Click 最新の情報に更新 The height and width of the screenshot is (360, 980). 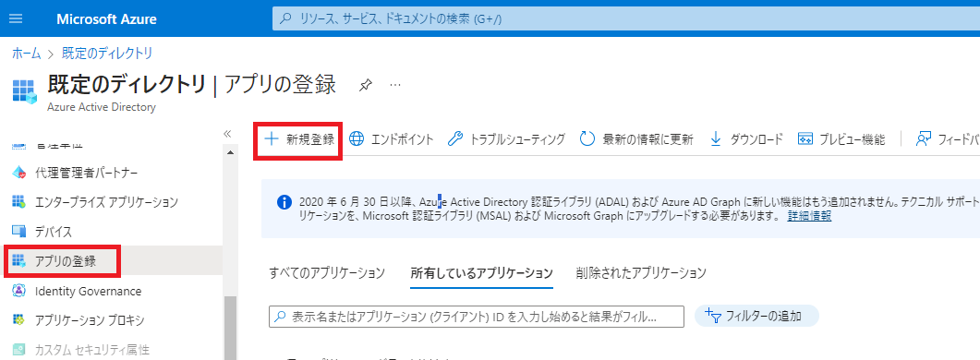point(636,139)
